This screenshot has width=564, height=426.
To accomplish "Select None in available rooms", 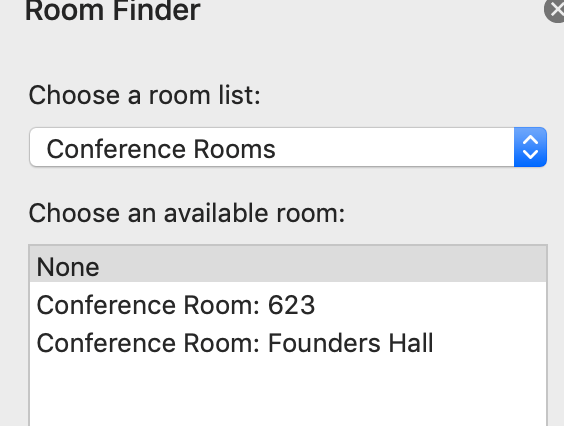I will click(288, 267).
